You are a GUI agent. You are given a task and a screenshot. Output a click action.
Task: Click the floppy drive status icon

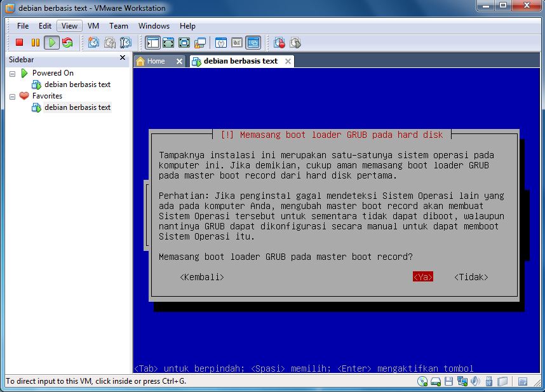pos(448,382)
